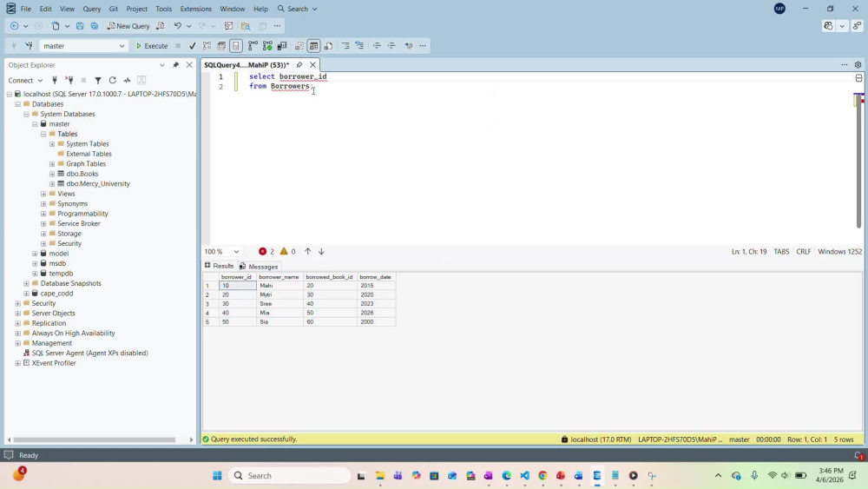Click the query editor vertical scrollbar

click(x=858, y=161)
